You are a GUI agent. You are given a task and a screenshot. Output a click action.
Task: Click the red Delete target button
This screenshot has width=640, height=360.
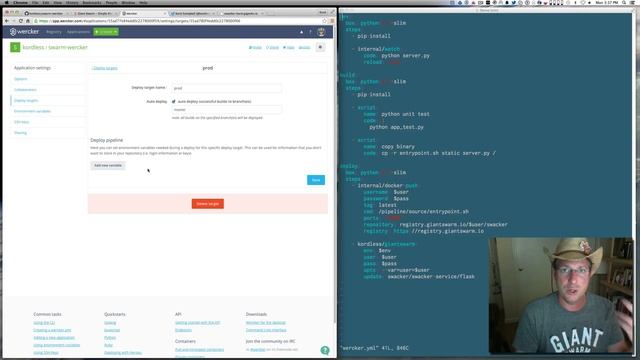[x=208, y=204]
